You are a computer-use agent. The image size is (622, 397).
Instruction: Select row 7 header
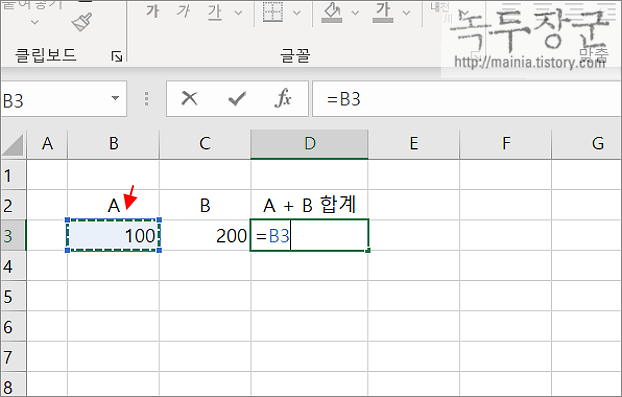pos(13,357)
